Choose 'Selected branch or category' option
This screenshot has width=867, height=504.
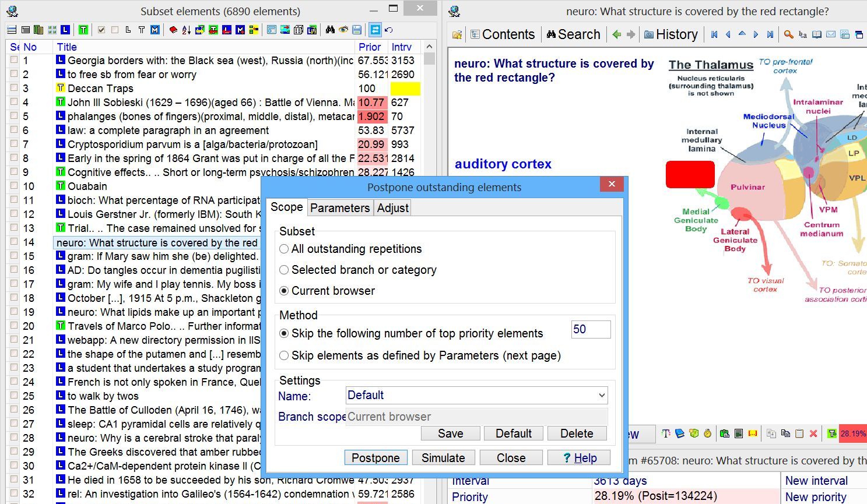(284, 270)
